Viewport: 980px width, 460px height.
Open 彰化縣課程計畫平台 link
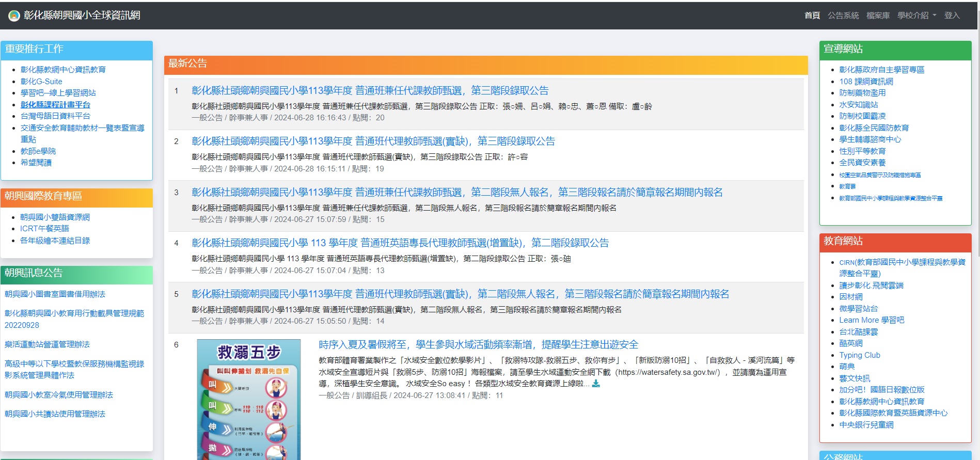[x=55, y=105]
